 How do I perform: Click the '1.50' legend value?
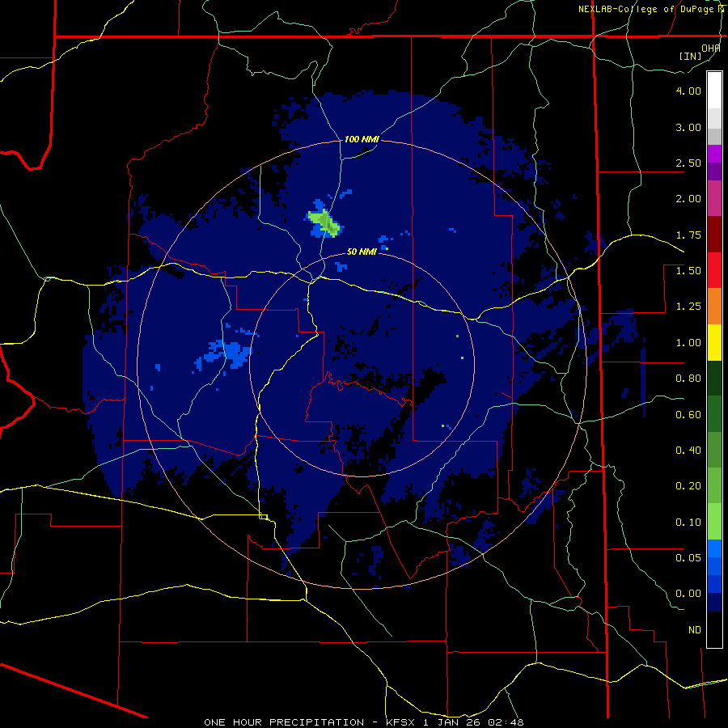(688, 271)
